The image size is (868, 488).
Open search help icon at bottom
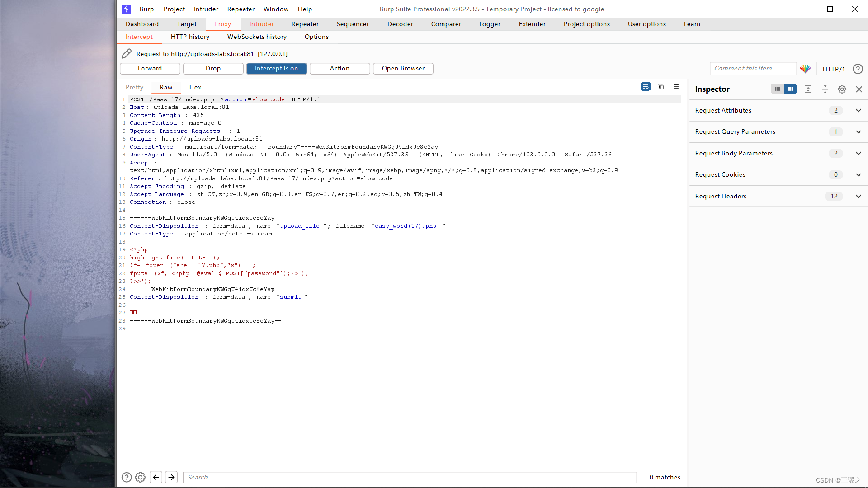tap(127, 477)
